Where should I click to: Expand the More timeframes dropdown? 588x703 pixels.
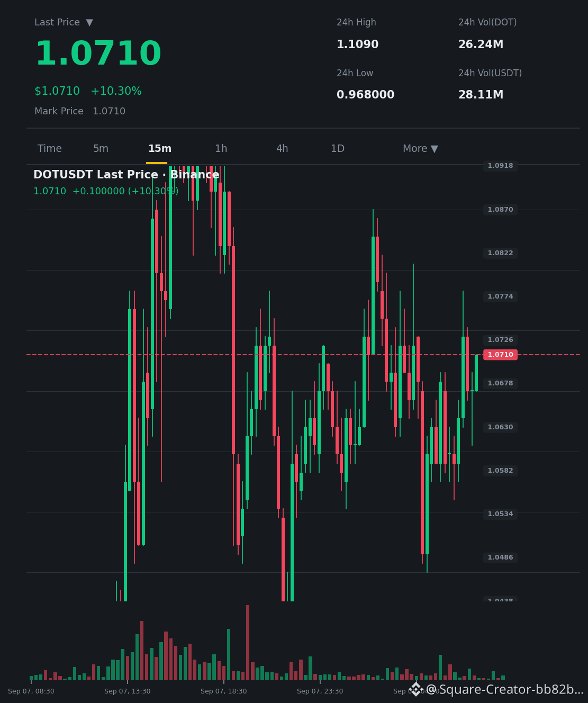[420, 149]
